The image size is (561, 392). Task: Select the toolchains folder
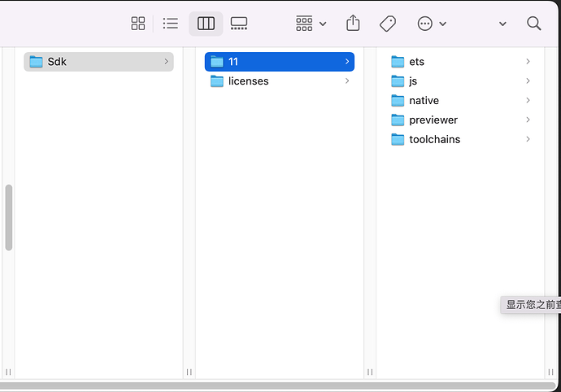click(460, 139)
